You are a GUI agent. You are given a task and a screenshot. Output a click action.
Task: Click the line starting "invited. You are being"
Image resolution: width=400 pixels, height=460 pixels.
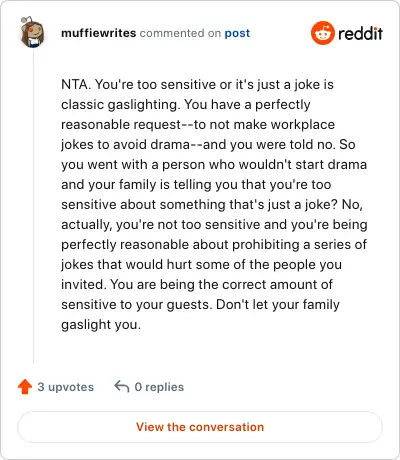pyautogui.click(x=197, y=285)
